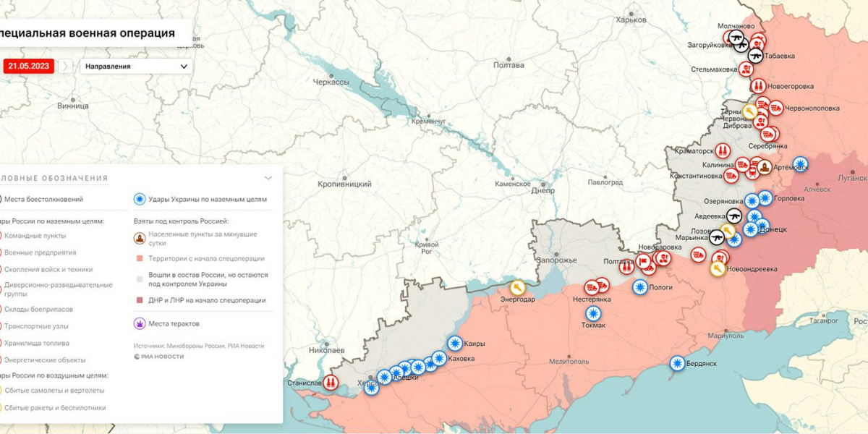Screen dimensions: 868x434
Task: Collapse the legend panel with chevron
Action: click(268, 178)
